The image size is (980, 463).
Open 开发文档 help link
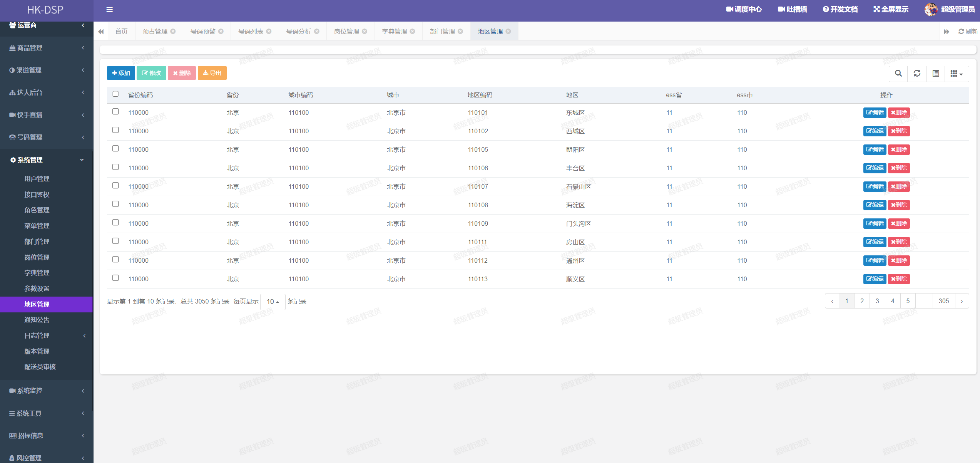click(840, 10)
